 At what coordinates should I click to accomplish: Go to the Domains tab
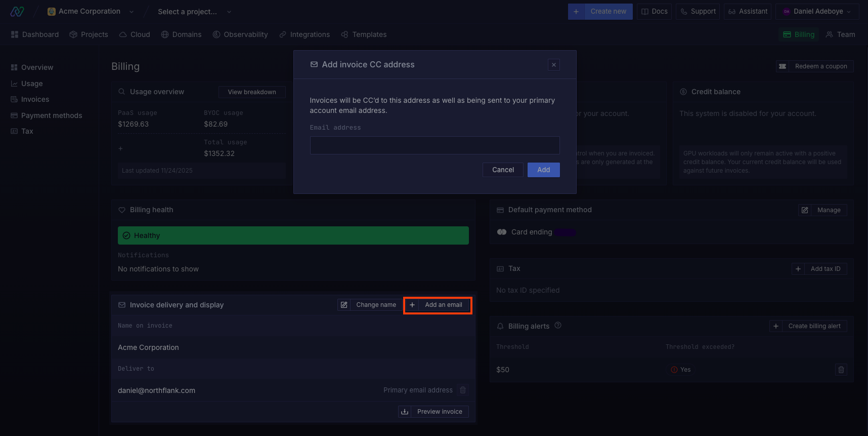pyautogui.click(x=181, y=34)
